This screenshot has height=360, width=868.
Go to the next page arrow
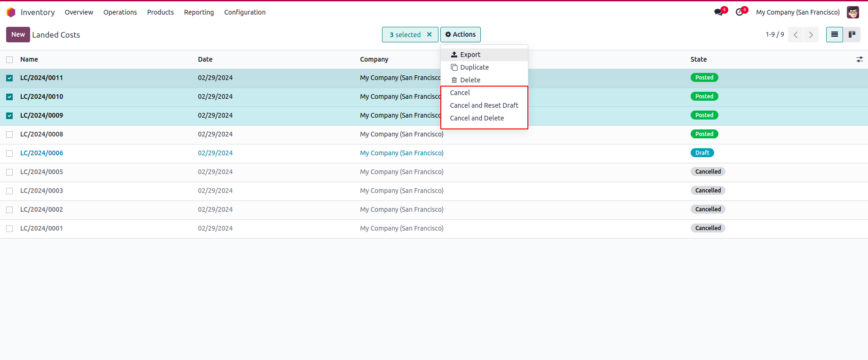811,35
